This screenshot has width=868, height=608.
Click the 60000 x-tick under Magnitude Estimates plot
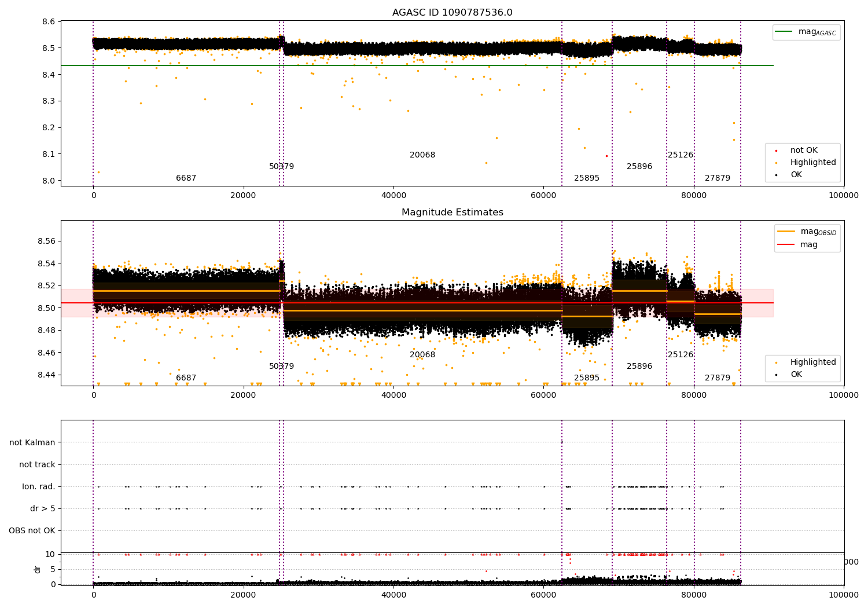click(543, 395)
